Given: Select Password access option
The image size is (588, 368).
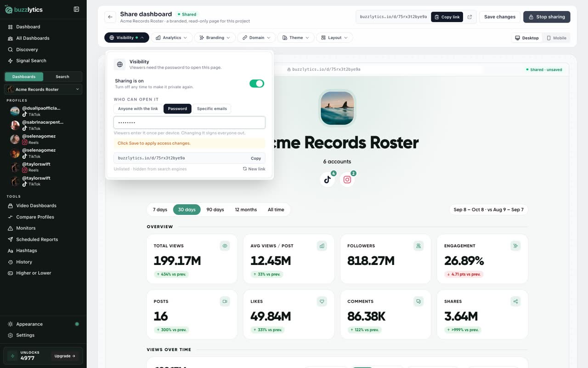Looking at the screenshot, I should (x=177, y=109).
